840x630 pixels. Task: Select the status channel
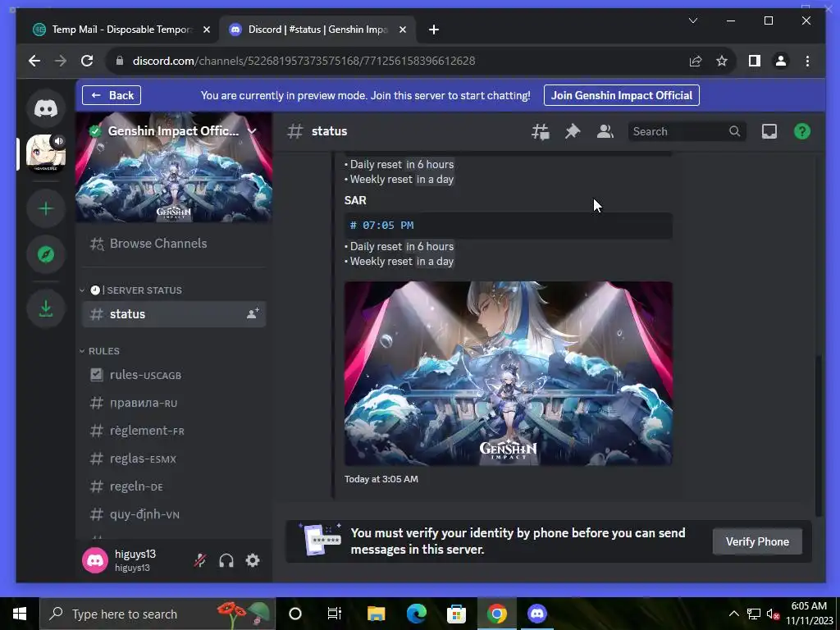click(174, 314)
